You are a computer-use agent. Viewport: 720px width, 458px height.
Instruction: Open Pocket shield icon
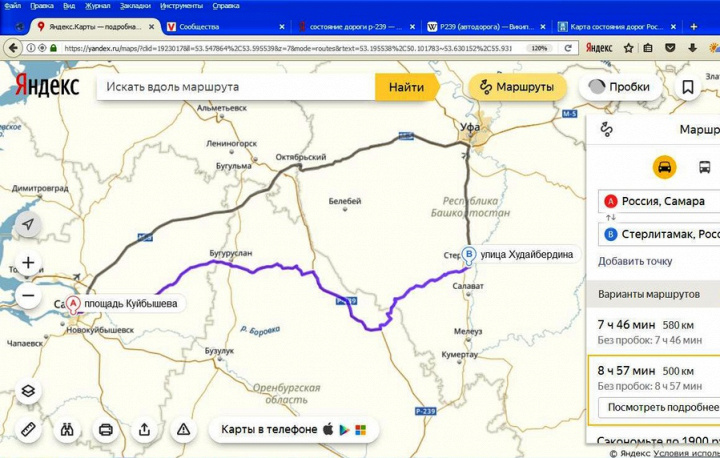tap(670, 48)
